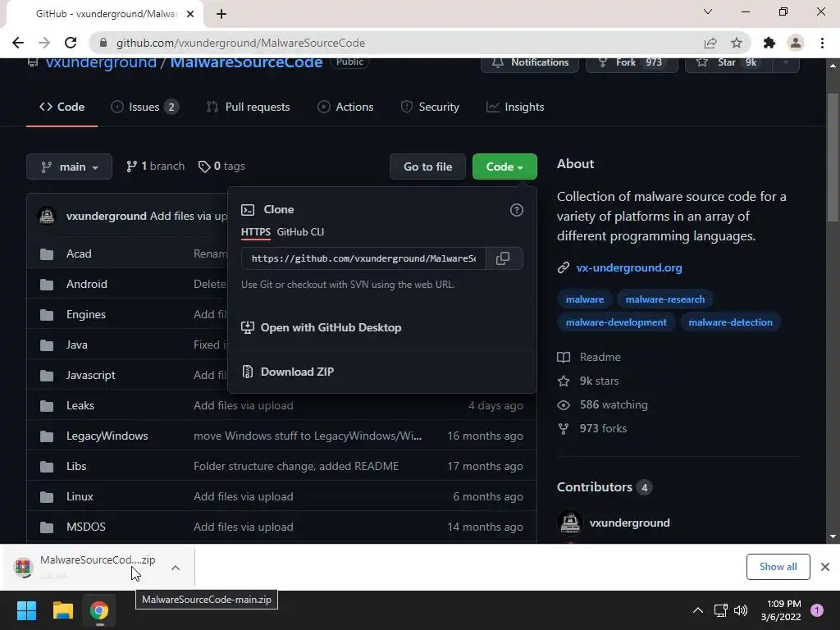The width and height of the screenshot is (840, 630).
Task: Click the Engines folder icon
Action: [x=47, y=314]
